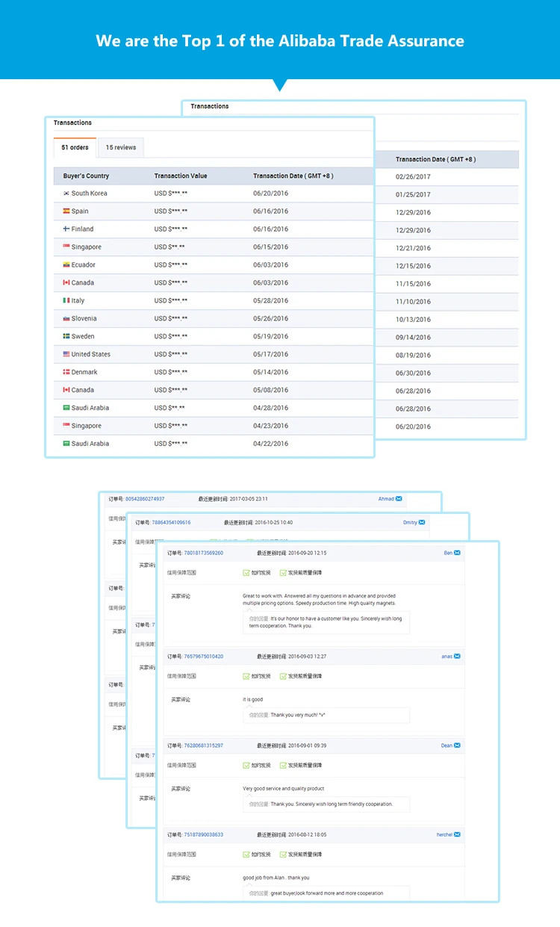This screenshot has height=927, width=560.
Task: Click the 11/15/2016 transaction date
Action: pyautogui.click(x=413, y=284)
